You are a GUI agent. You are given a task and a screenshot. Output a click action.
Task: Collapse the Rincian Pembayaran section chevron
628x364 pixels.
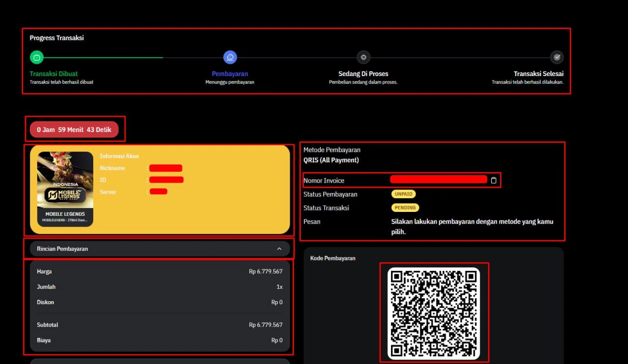279,249
